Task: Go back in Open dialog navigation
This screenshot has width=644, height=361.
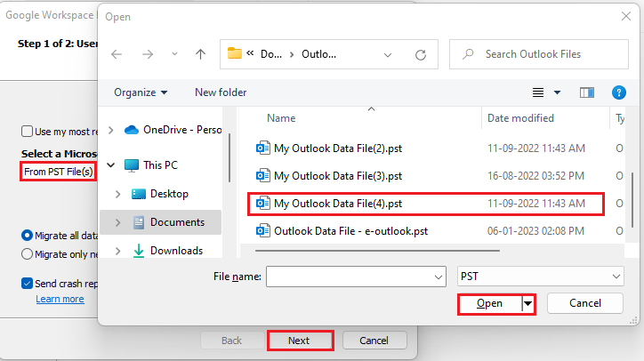Action: tap(117, 54)
